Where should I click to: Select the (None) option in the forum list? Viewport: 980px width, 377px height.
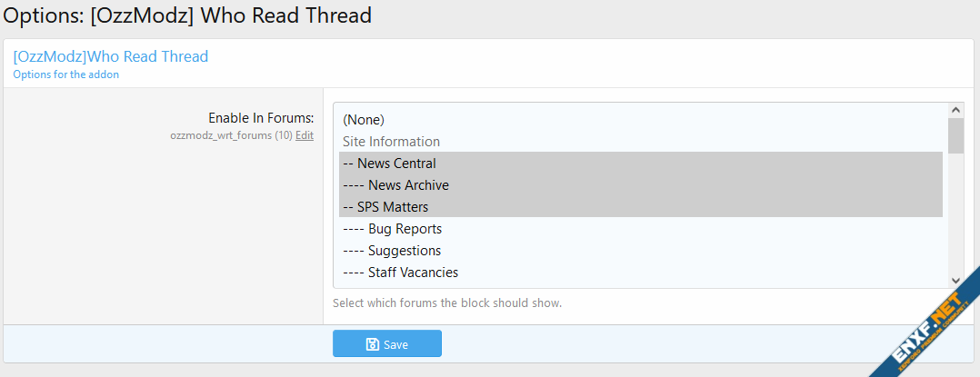364,119
